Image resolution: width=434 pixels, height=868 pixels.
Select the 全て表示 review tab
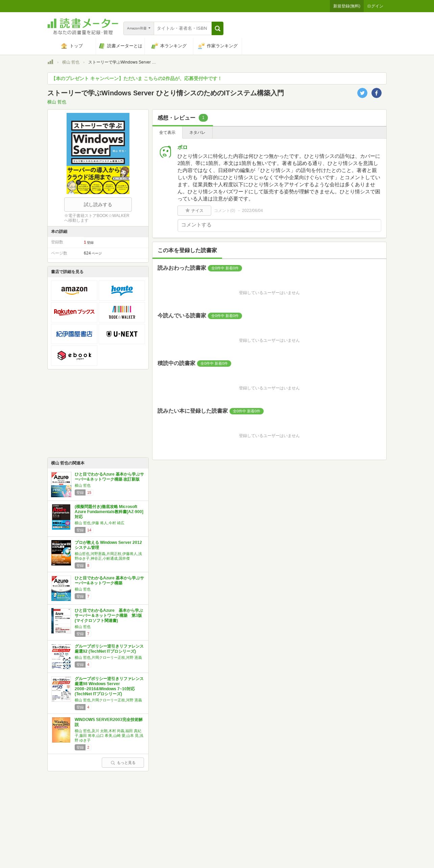point(167,132)
